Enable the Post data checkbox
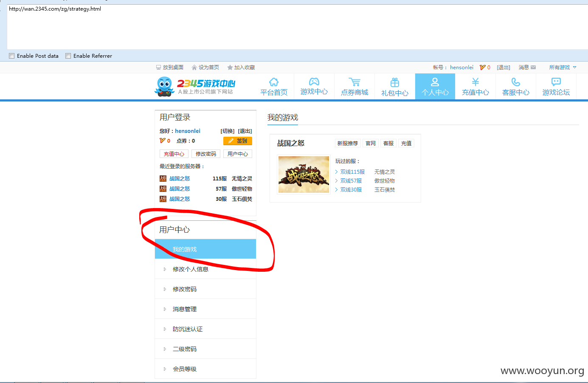Viewport: 588px width, 383px height. [12, 56]
